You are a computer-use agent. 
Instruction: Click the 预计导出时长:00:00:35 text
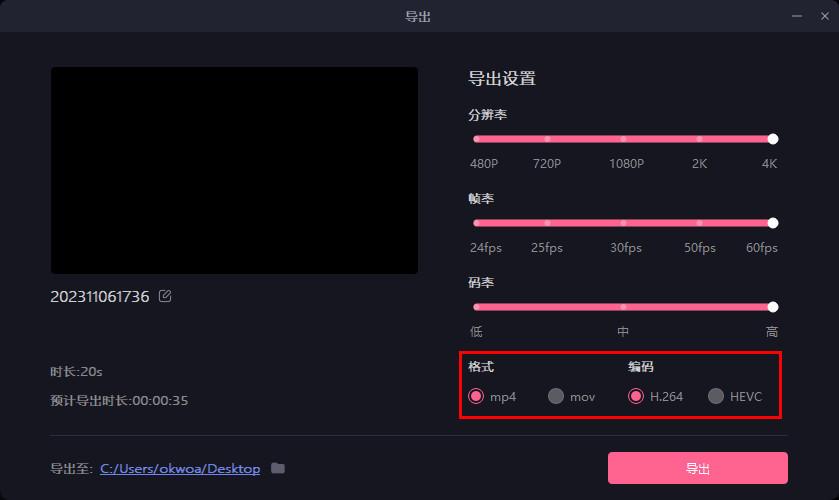click(x=119, y=400)
